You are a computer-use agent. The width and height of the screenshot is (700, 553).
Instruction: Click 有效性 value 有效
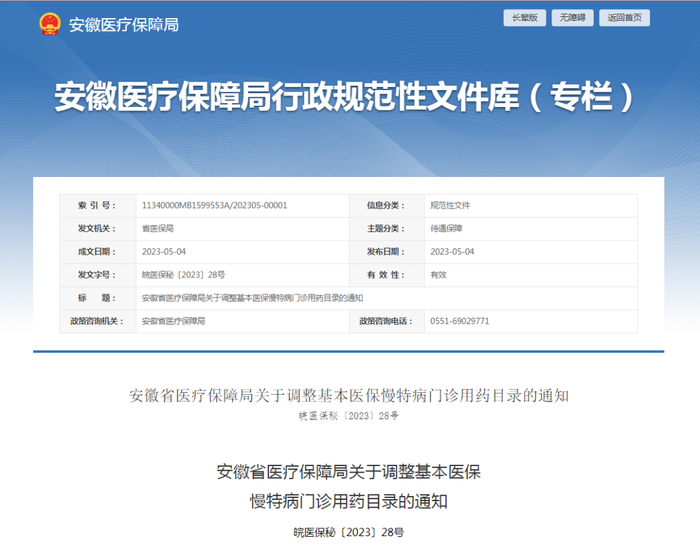click(438, 275)
